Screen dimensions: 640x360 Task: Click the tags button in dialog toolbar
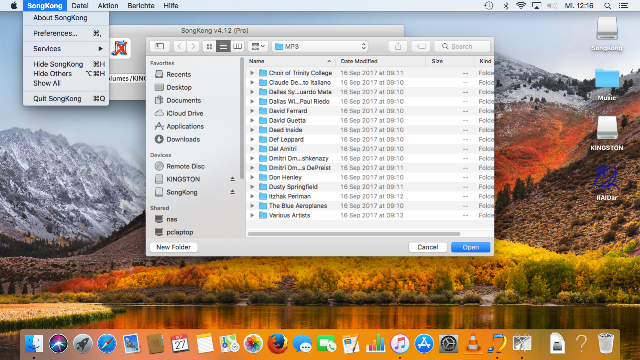coord(421,46)
